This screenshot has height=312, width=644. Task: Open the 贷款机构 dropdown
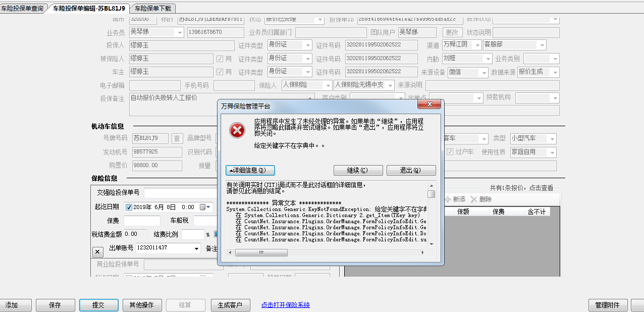555,98
